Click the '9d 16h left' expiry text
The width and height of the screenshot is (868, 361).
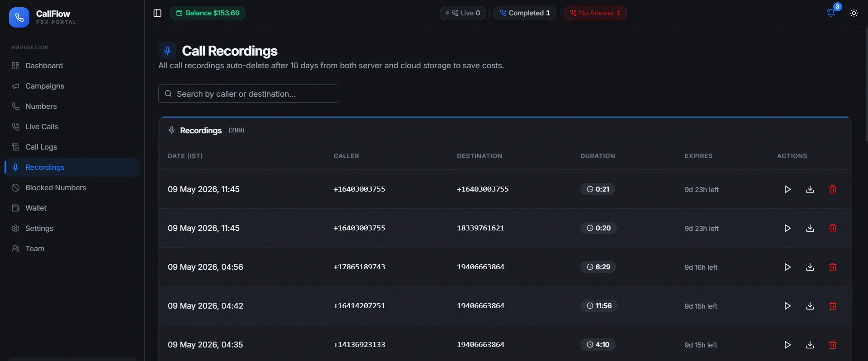pyautogui.click(x=701, y=267)
